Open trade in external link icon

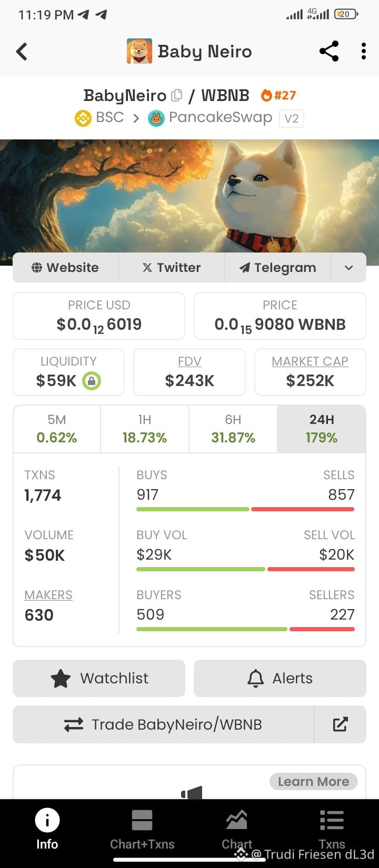[340, 724]
